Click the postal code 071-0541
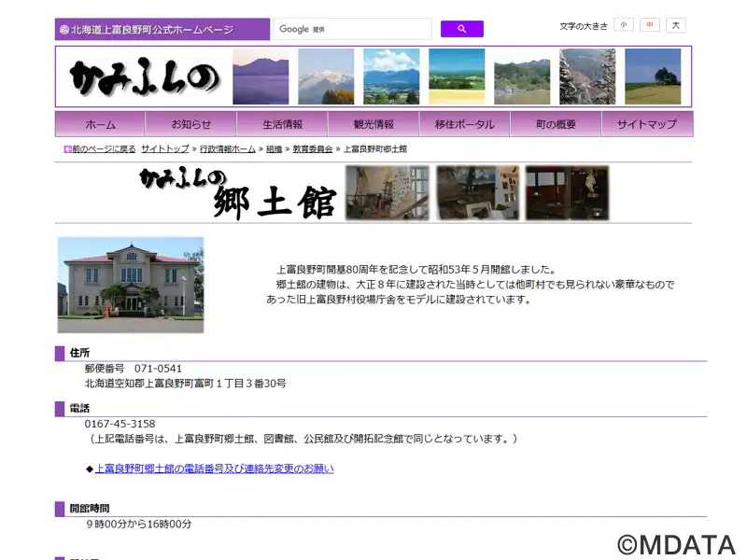Viewport: 747px width, 560px height. (158, 368)
